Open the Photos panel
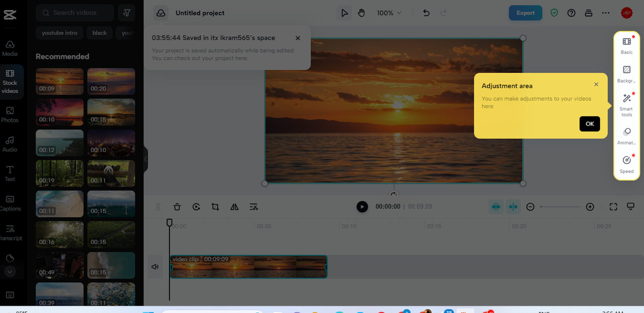The width and height of the screenshot is (644, 313). pos(10,115)
